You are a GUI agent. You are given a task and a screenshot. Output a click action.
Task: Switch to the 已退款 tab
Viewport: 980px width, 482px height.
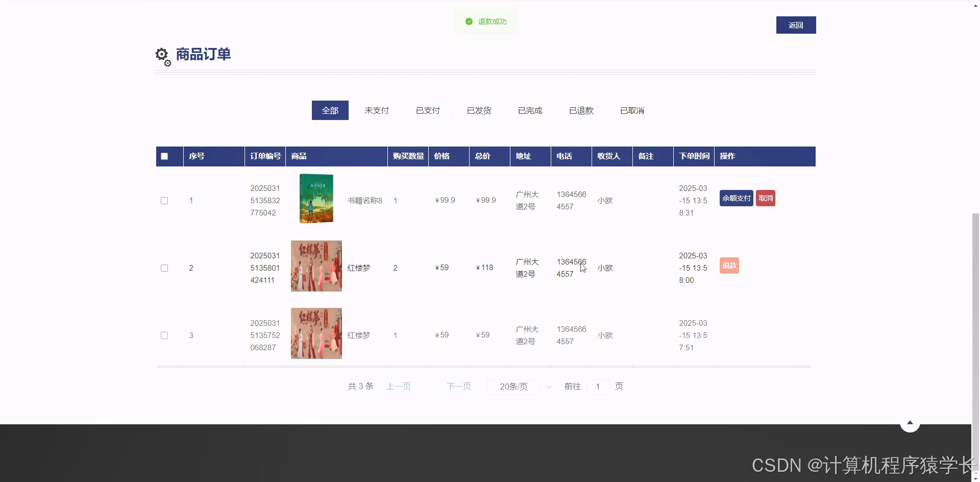580,110
